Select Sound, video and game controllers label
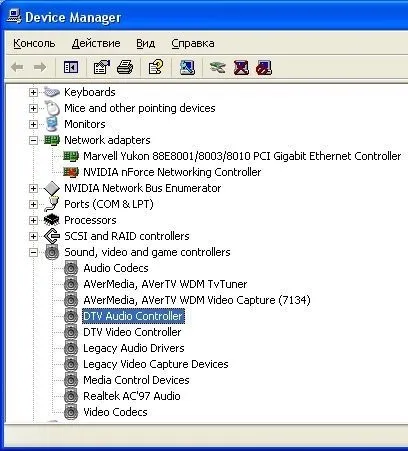Image resolution: width=408 pixels, height=451 pixels. (147, 252)
